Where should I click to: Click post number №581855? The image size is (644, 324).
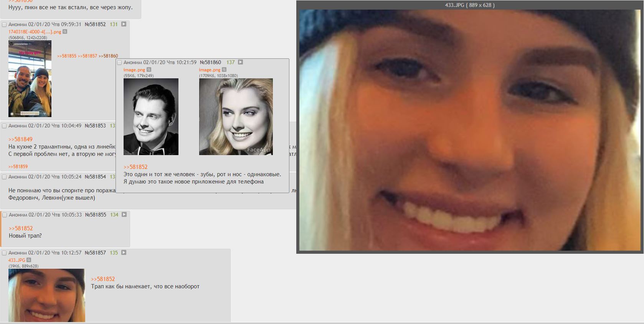pyautogui.click(x=95, y=215)
